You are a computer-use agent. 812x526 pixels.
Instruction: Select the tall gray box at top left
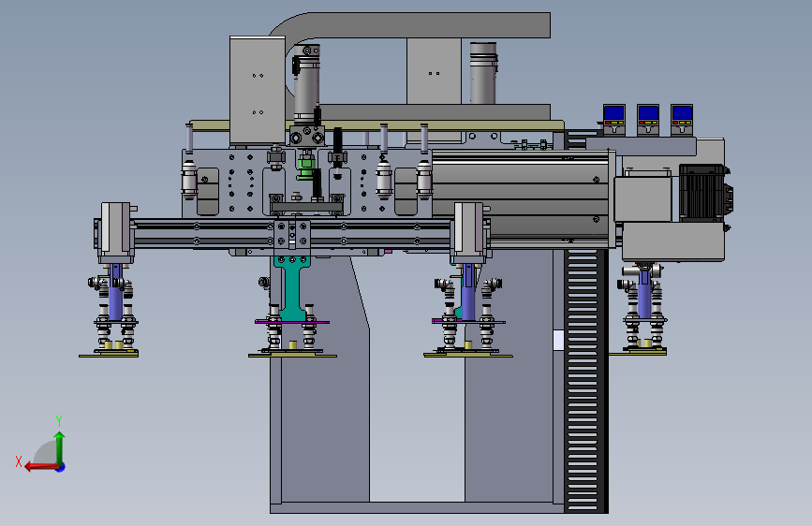258,91
